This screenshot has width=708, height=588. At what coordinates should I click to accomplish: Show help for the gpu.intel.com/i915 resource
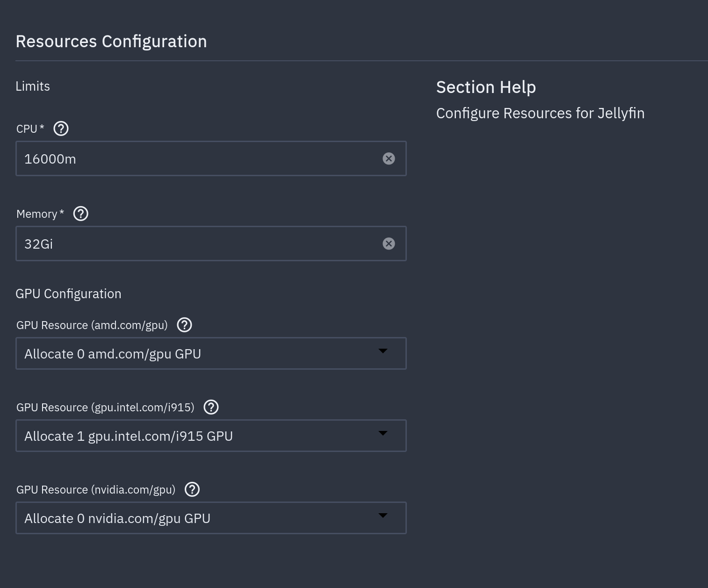211,407
